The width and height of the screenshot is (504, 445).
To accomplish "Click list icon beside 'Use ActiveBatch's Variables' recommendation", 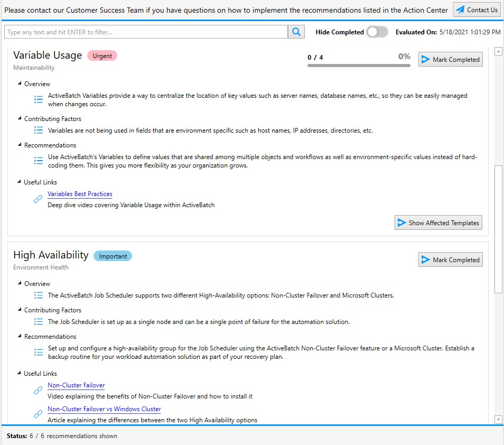I will pyautogui.click(x=39, y=161).
